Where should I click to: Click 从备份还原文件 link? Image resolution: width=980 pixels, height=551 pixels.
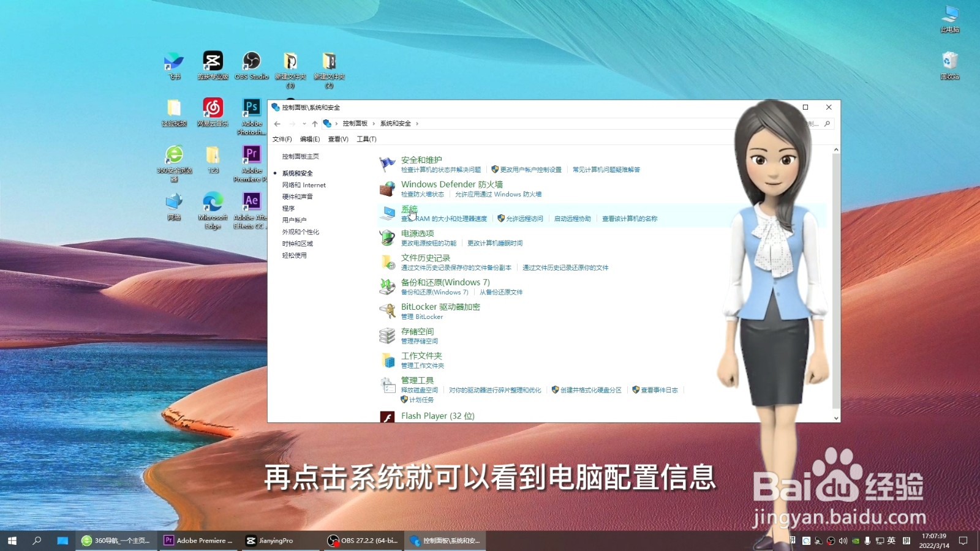tap(501, 292)
